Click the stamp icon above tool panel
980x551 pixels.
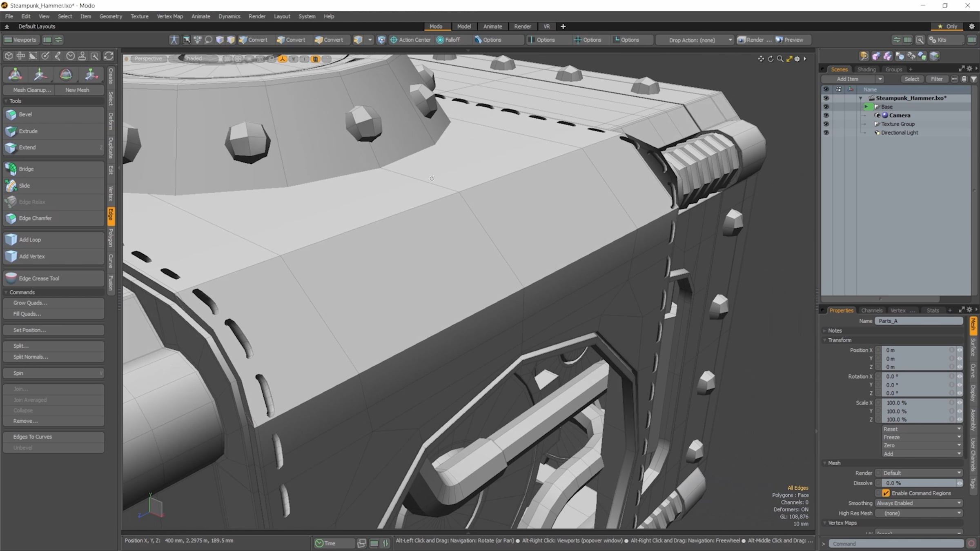pyautogui.click(x=82, y=56)
